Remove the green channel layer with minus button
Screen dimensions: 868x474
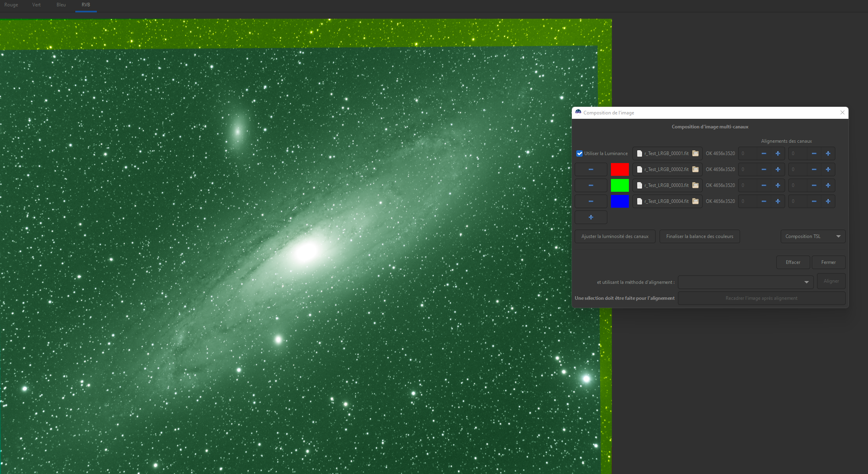(x=591, y=185)
